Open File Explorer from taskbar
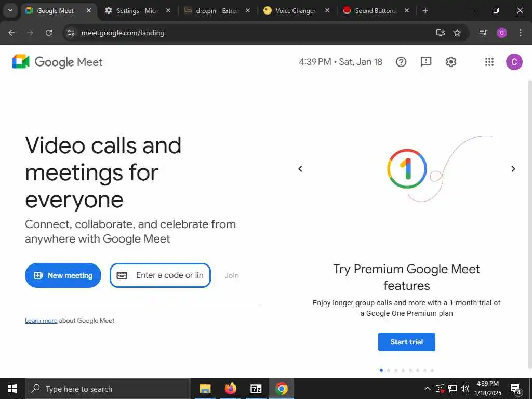 (x=205, y=389)
